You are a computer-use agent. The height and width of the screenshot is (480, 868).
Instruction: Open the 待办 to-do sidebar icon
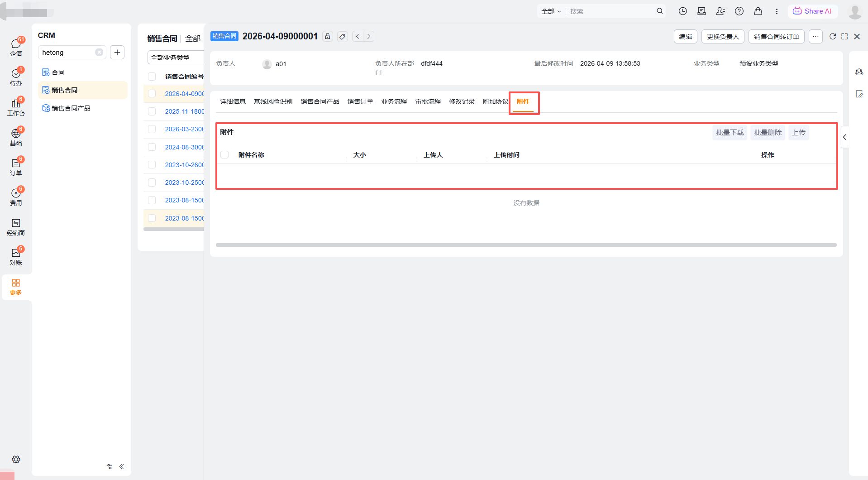[16, 77]
